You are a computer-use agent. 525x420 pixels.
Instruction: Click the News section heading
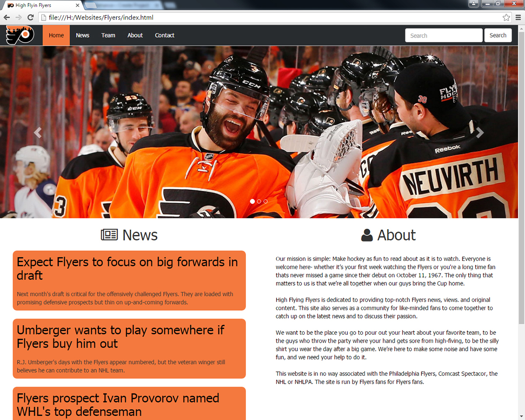(x=129, y=235)
